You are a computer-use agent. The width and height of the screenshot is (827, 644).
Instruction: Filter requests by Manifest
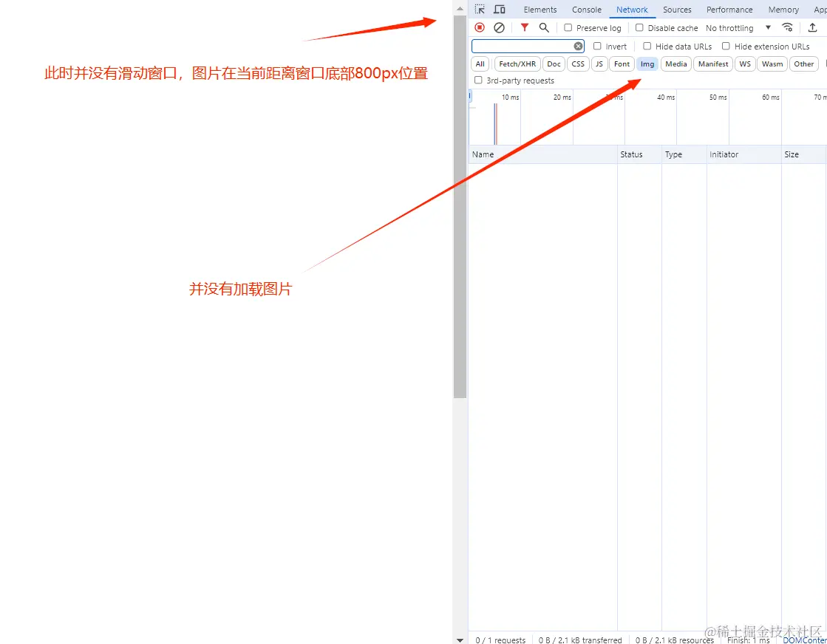coord(713,64)
